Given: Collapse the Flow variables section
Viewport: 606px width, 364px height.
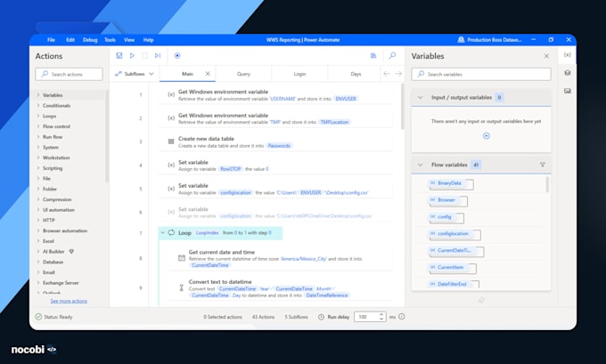Looking at the screenshot, I should pyautogui.click(x=420, y=165).
